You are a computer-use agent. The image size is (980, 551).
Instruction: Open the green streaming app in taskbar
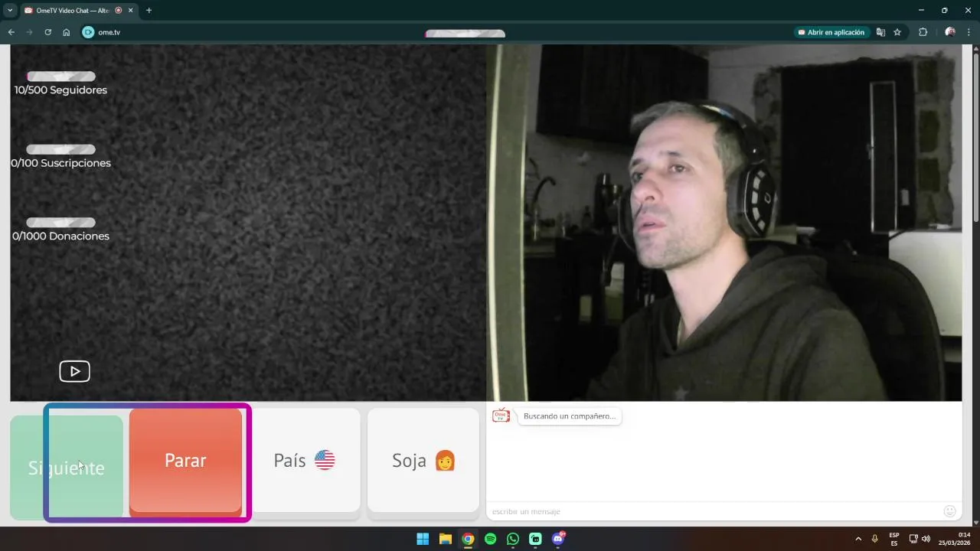[x=535, y=539]
